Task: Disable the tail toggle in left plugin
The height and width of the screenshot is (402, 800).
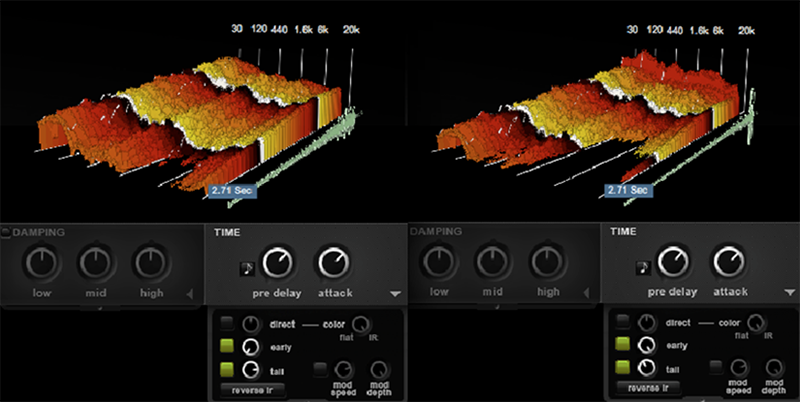Action: 227,369
